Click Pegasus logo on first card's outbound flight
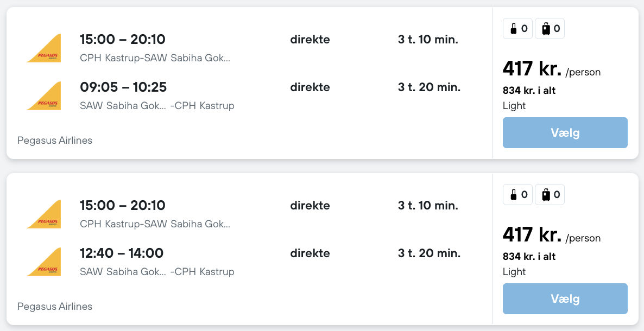Screen dimensions: 644x331 click(x=44, y=48)
